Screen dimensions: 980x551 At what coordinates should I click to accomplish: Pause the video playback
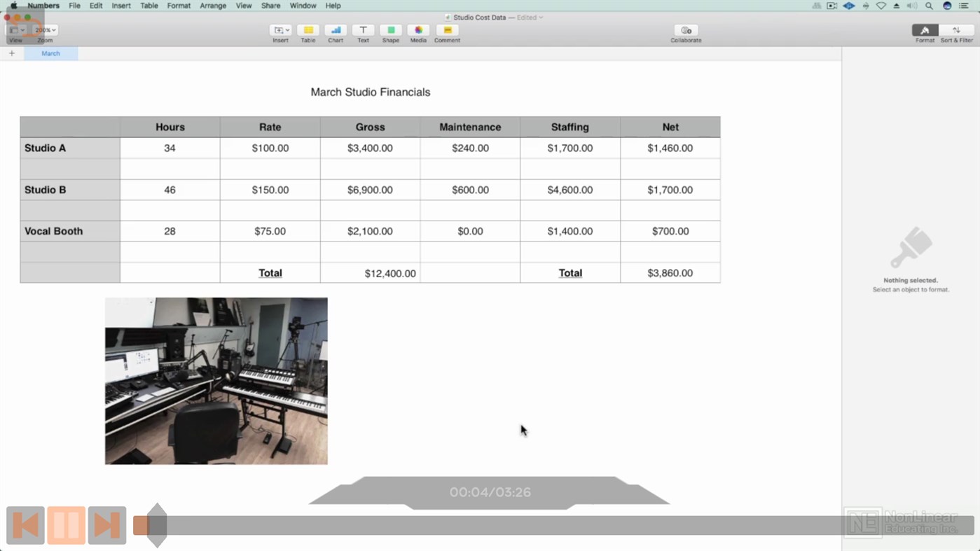pyautogui.click(x=66, y=525)
